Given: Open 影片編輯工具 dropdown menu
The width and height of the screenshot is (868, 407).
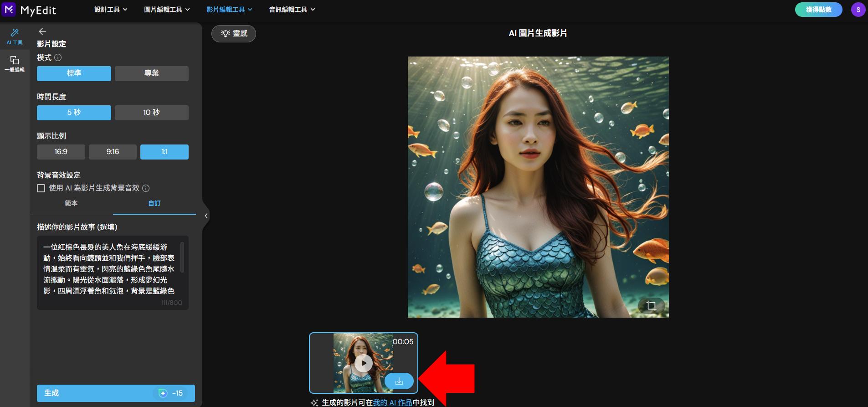Looking at the screenshot, I should pyautogui.click(x=229, y=10).
